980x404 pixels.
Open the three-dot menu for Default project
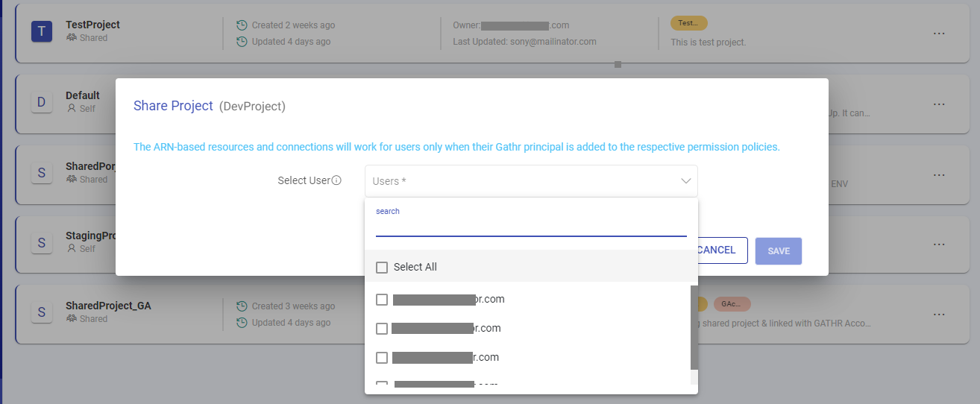pyautogui.click(x=939, y=104)
